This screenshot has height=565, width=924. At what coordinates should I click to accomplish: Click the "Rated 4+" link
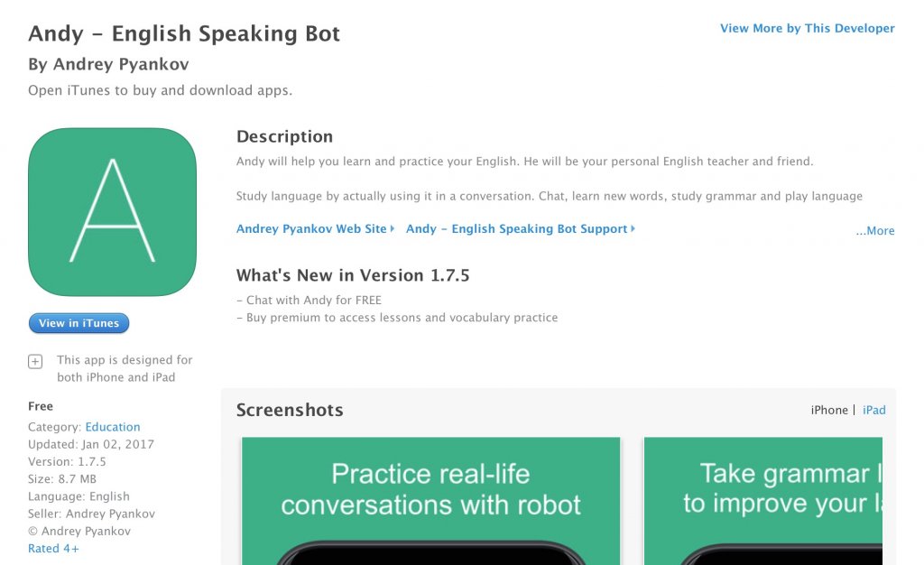[x=53, y=548]
